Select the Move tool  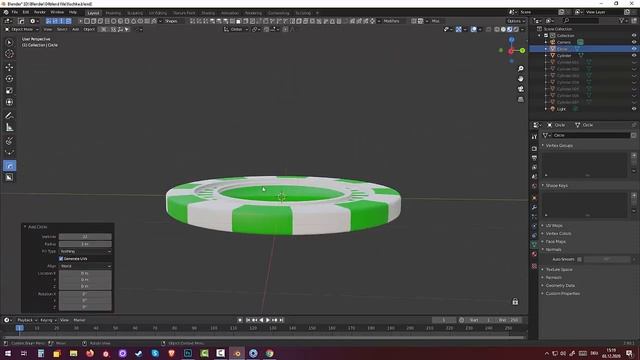point(9,67)
